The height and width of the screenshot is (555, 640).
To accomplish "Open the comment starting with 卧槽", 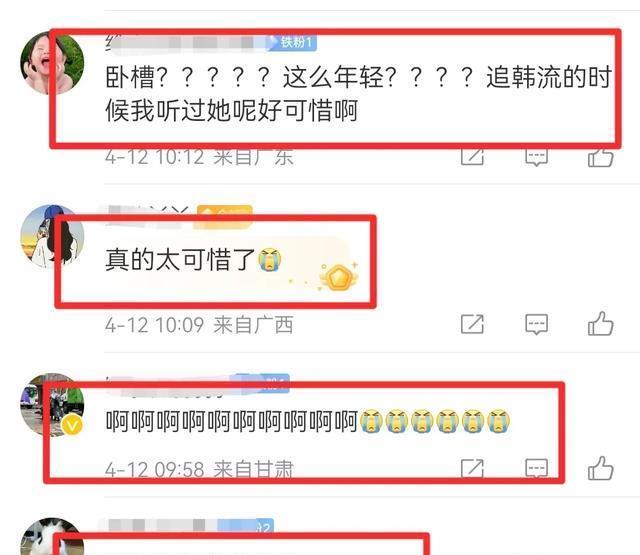I will pyautogui.click(x=358, y=93).
